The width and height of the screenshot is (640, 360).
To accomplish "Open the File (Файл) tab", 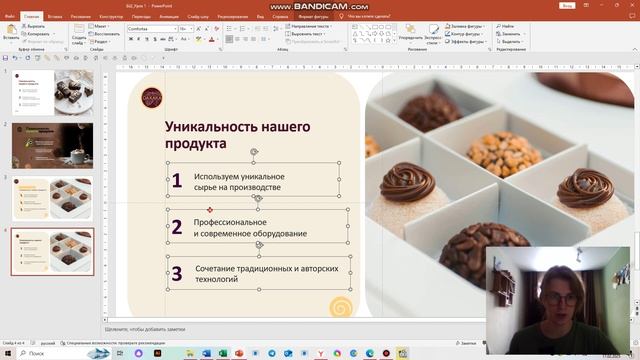I will click(x=10, y=16).
